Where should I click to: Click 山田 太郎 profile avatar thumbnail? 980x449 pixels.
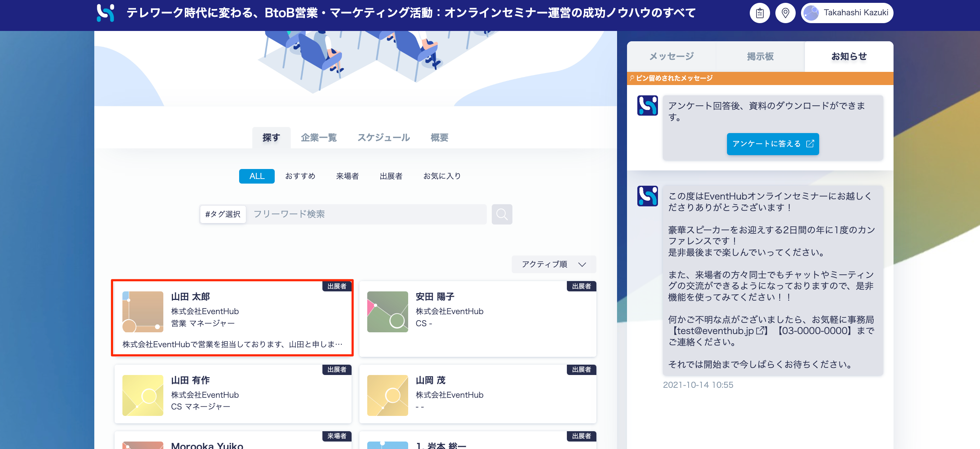[143, 312]
